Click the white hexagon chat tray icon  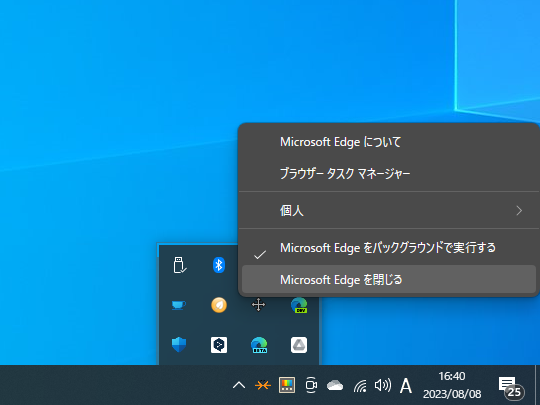(x=219, y=345)
